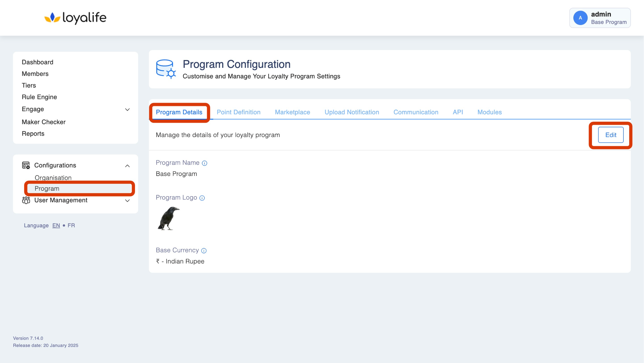Image resolution: width=644 pixels, height=363 pixels.
Task: Click Program Name info icon
Action: [x=205, y=163]
